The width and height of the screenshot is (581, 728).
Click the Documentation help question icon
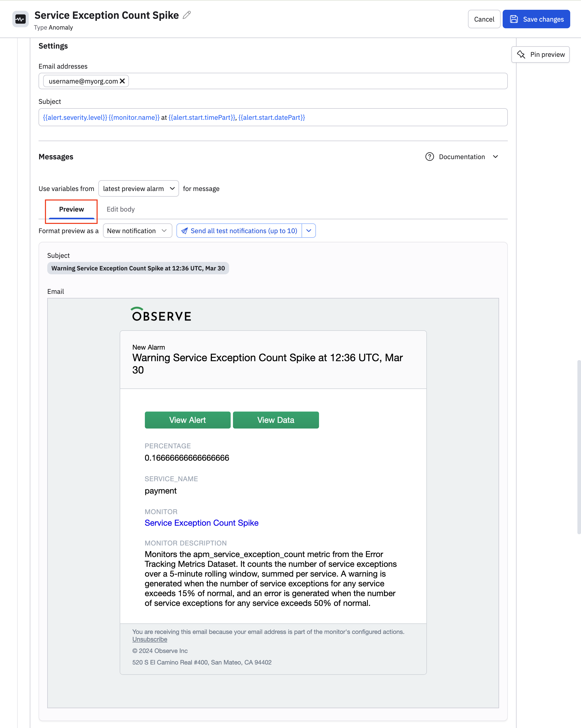429,157
